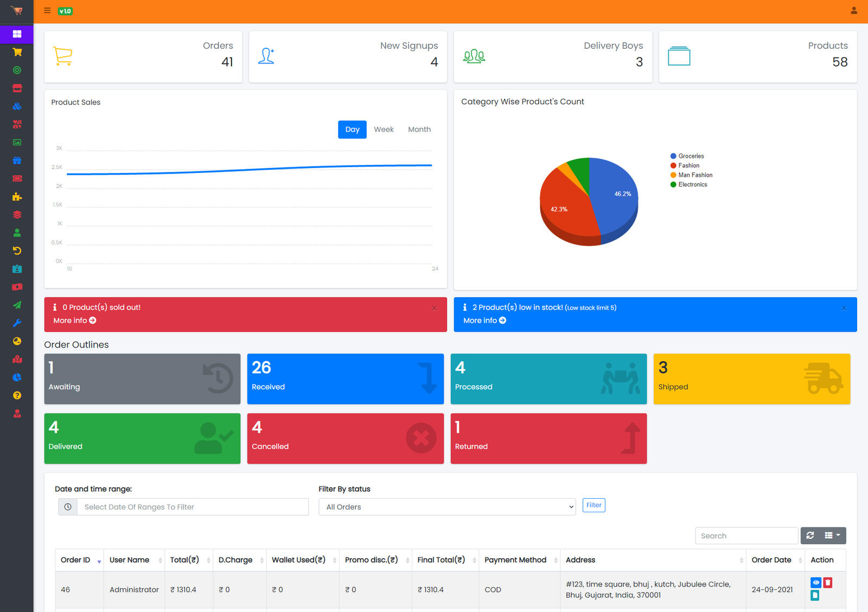Click the Orders count card
Image resolution: width=868 pixels, height=612 pixels.
point(143,57)
